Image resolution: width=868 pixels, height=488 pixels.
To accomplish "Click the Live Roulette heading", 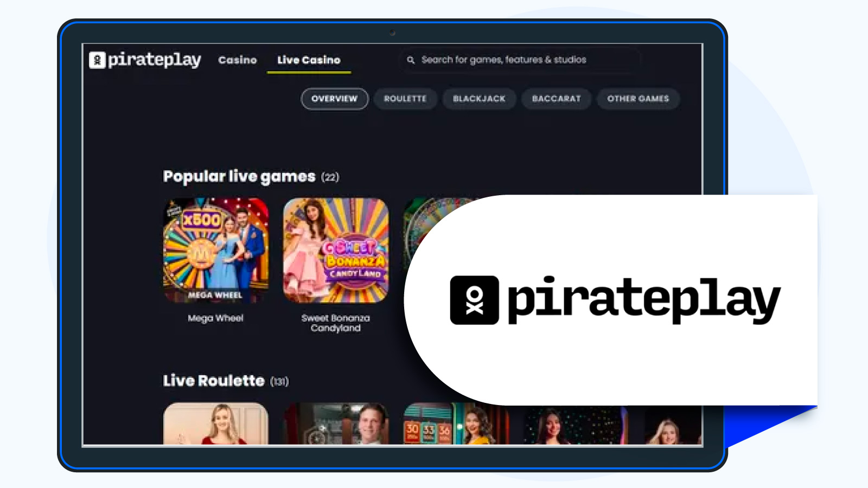I will point(214,381).
